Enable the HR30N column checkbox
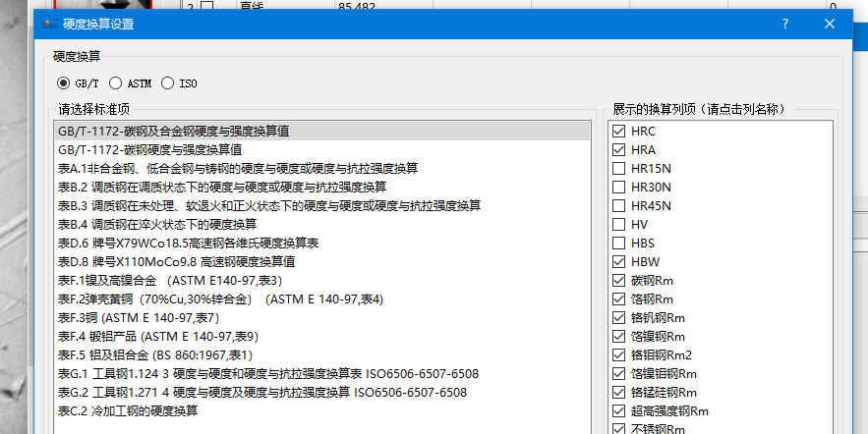The width and height of the screenshot is (868, 434). click(x=618, y=188)
